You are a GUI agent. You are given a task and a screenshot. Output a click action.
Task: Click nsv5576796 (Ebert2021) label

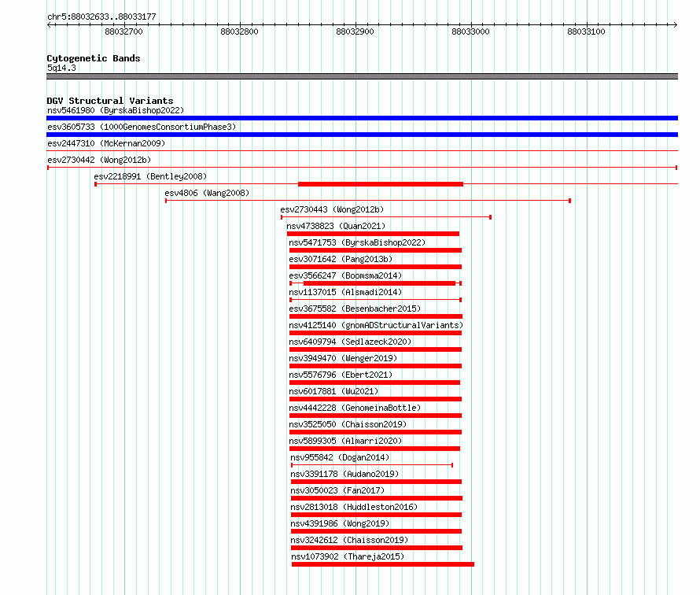coord(341,375)
